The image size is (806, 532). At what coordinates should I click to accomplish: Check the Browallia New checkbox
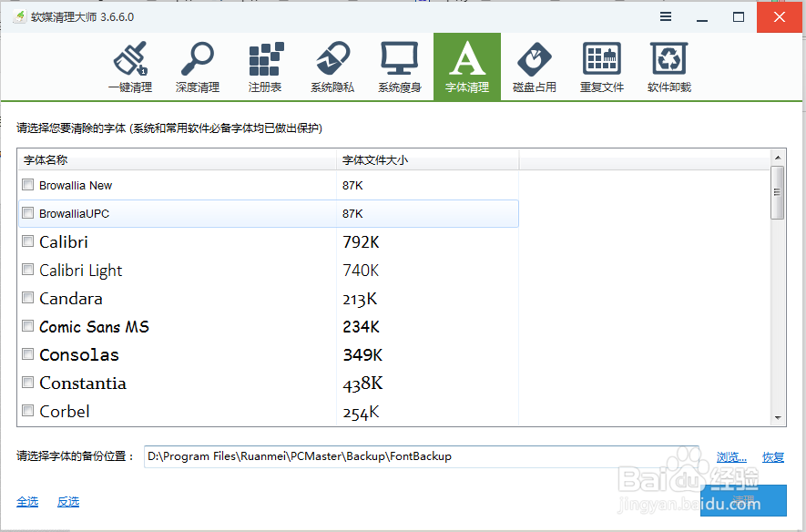[27, 185]
